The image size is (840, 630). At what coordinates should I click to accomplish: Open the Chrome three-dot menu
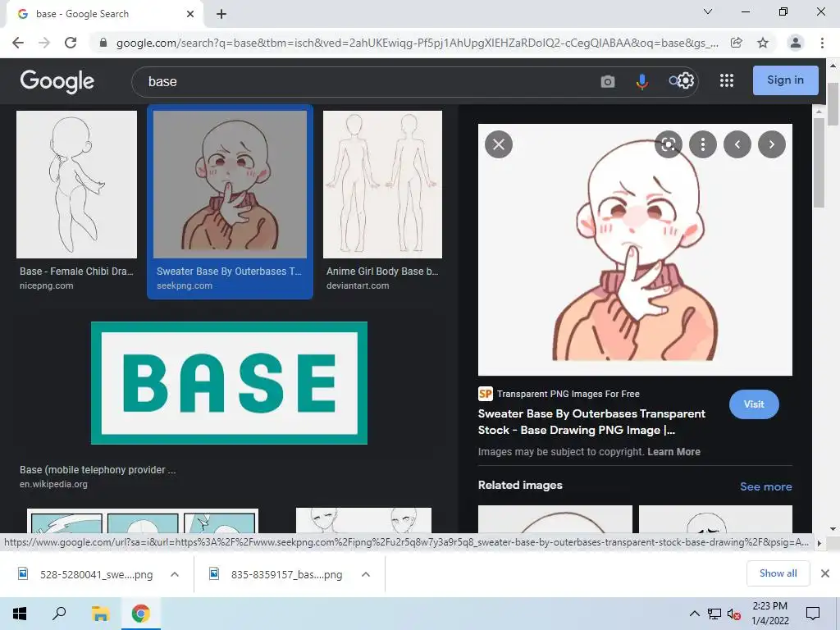coord(822,43)
